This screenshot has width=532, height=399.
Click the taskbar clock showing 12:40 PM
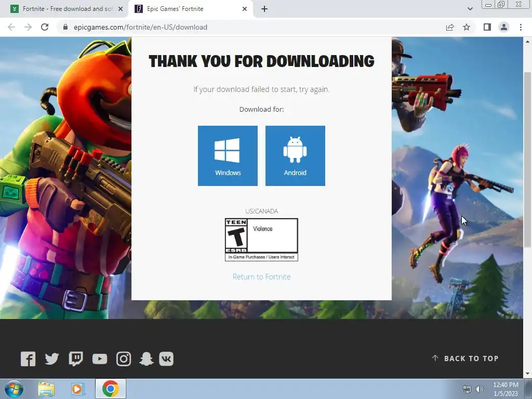pos(506,389)
